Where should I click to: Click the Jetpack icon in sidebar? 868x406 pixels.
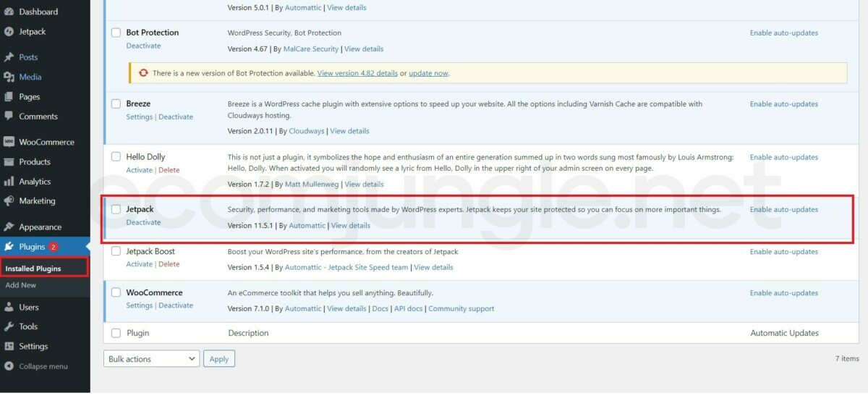(9, 32)
